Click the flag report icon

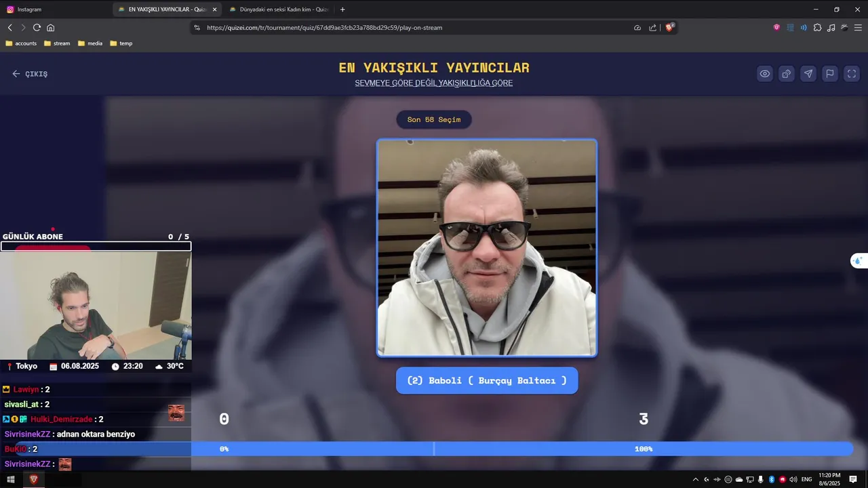[x=830, y=74]
